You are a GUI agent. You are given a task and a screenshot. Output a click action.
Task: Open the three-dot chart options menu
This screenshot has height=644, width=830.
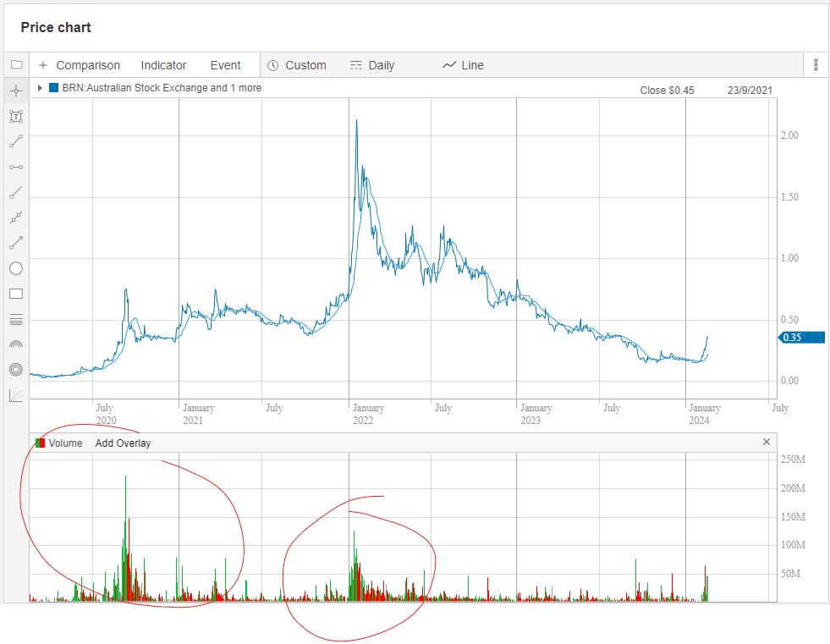click(x=816, y=65)
